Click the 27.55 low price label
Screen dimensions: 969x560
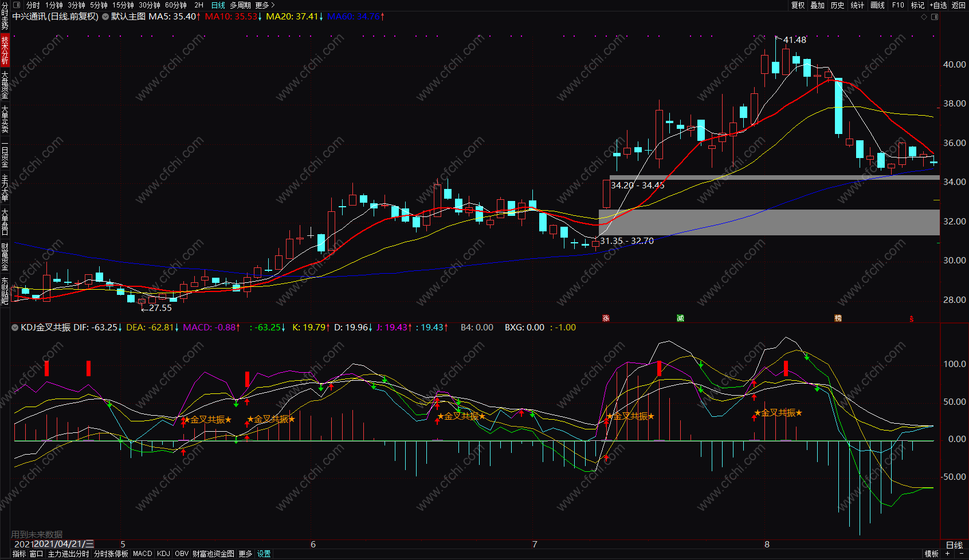[160, 308]
